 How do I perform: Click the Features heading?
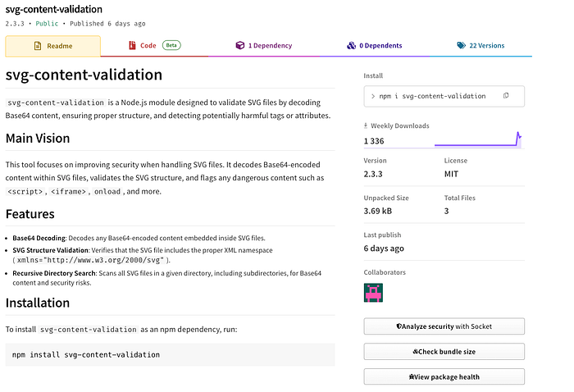click(x=30, y=214)
